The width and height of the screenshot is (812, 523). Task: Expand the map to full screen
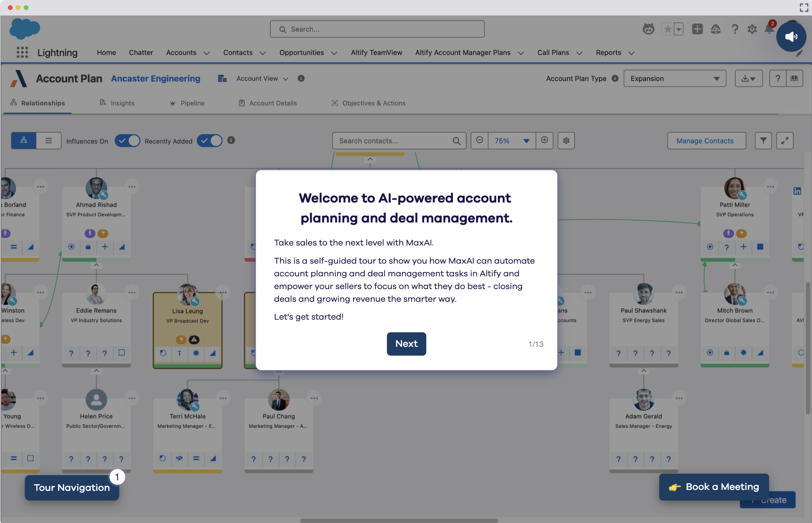[785, 141]
